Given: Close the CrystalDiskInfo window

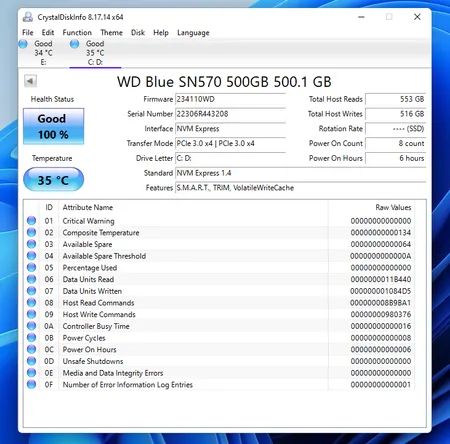Looking at the screenshot, I should click(x=417, y=17).
